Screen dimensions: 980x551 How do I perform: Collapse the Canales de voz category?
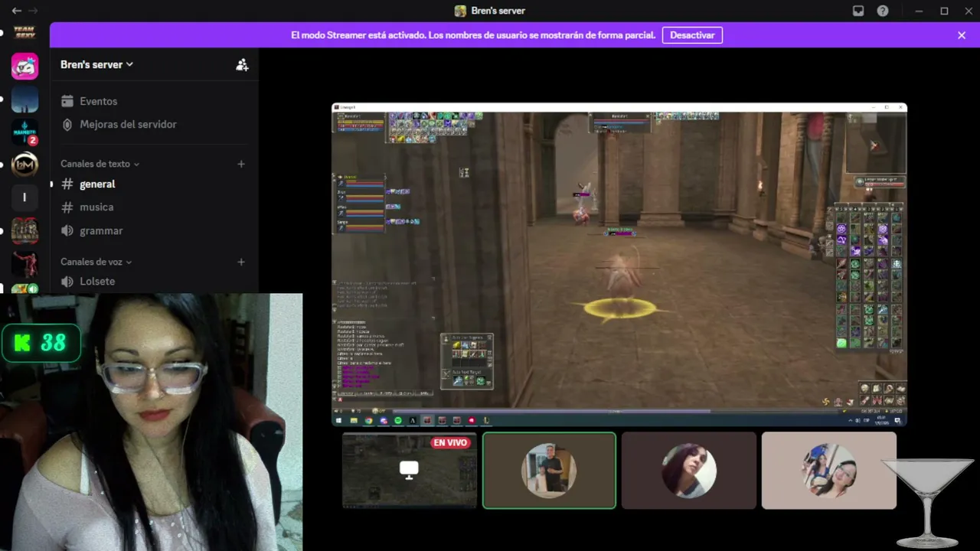pyautogui.click(x=96, y=262)
